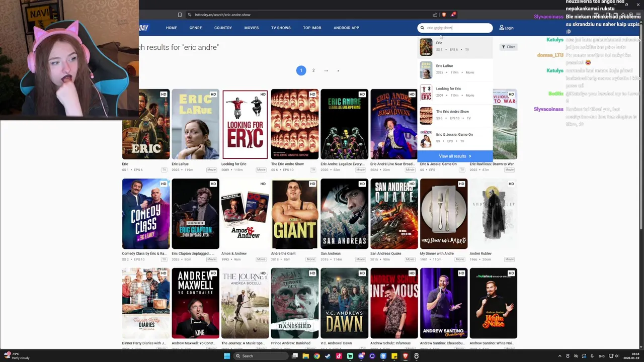Open the Looking for Eric poster
Viewport: 644px width, 362px height.
tap(245, 124)
